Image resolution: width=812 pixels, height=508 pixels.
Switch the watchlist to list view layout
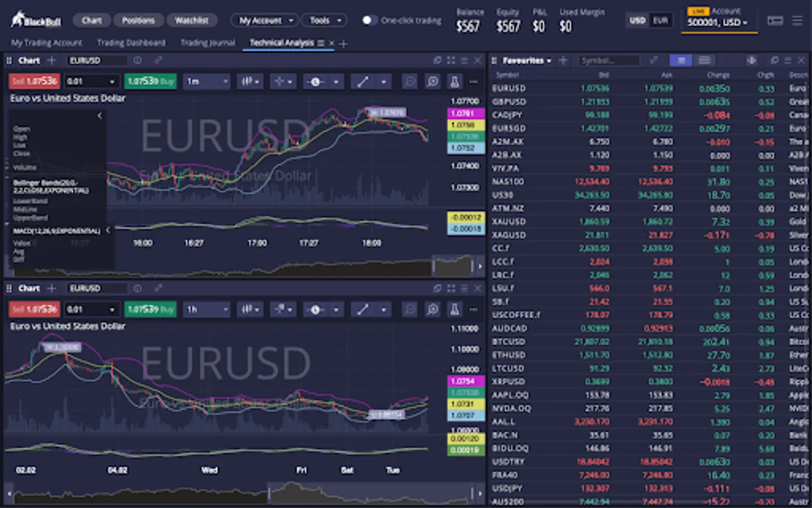[704, 60]
